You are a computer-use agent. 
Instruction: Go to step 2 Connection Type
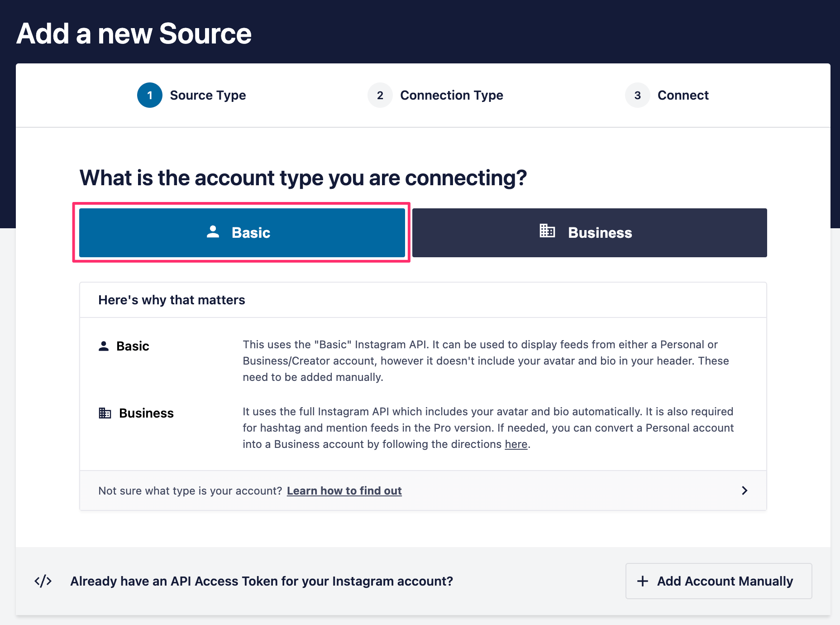coord(435,95)
